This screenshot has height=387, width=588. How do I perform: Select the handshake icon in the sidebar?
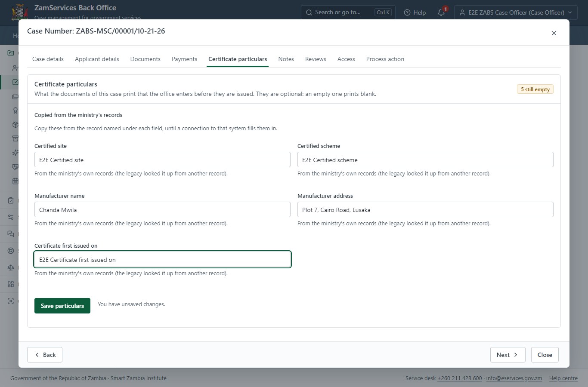pos(15,167)
